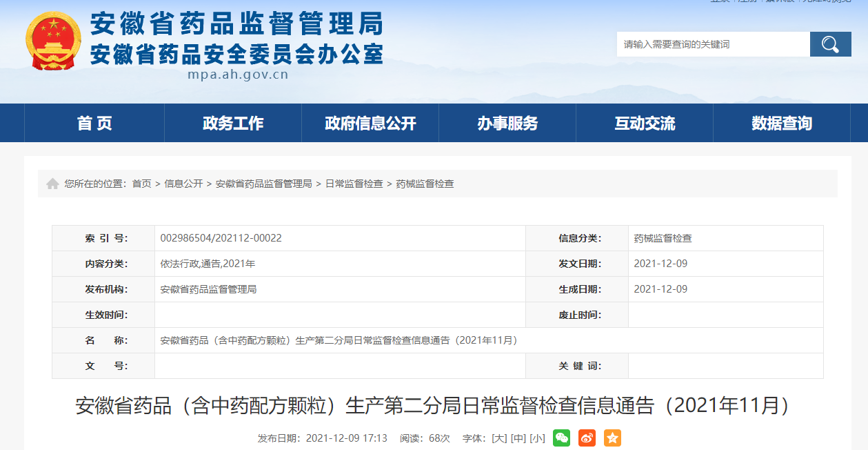Click the 阅读 68次 read count
The height and width of the screenshot is (450, 868).
tap(425, 438)
